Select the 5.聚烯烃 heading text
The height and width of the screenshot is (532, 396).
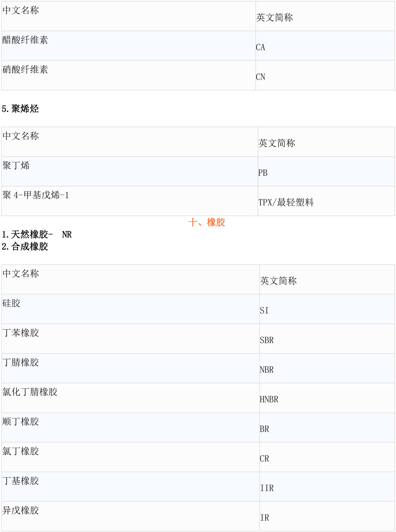click(x=20, y=109)
